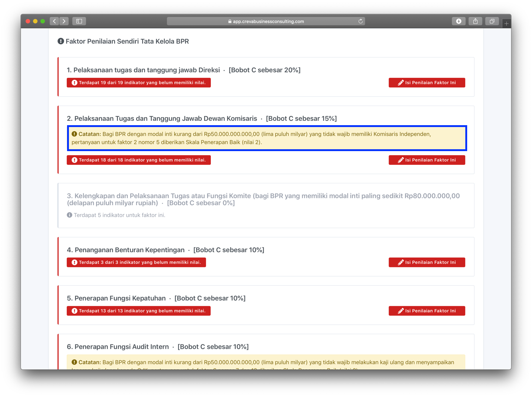
Task: Click pencil icon on Direksi's Isi Penilaian button
Action: [400, 83]
